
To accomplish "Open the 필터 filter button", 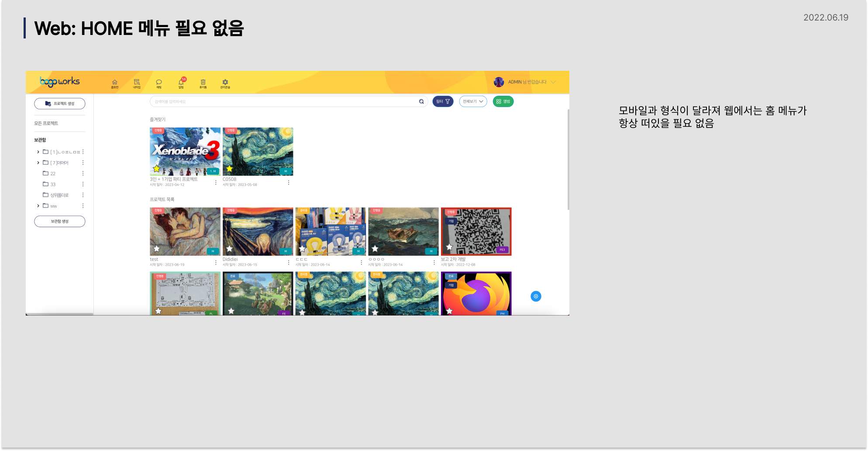I will 443,101.
